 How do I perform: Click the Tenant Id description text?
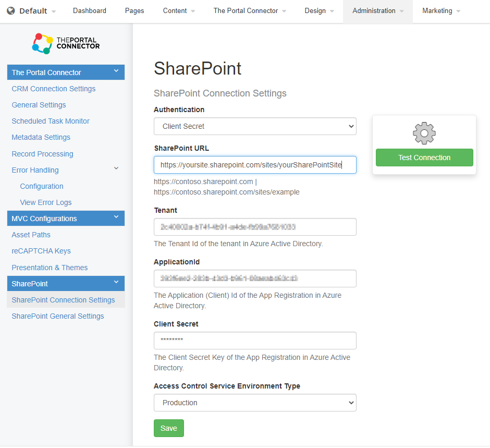(238, 244)
